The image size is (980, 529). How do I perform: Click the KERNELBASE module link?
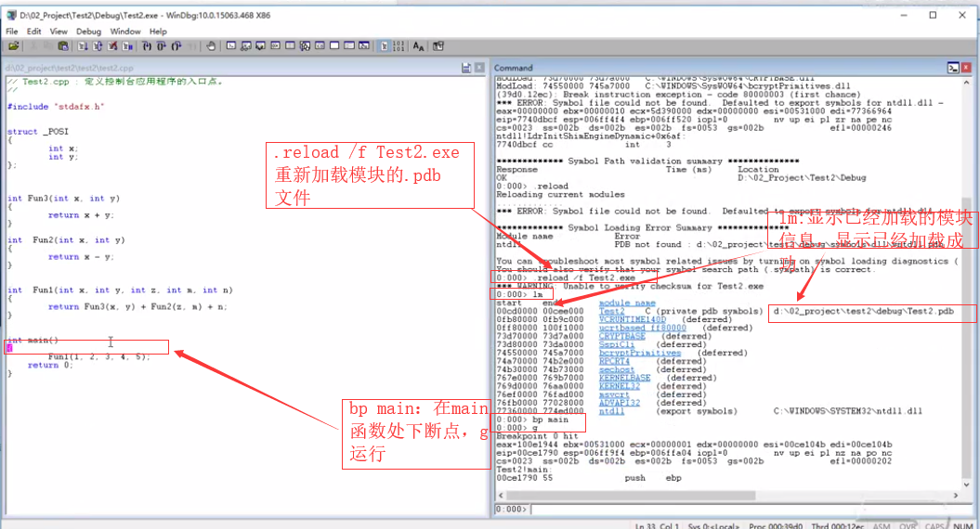624,378
